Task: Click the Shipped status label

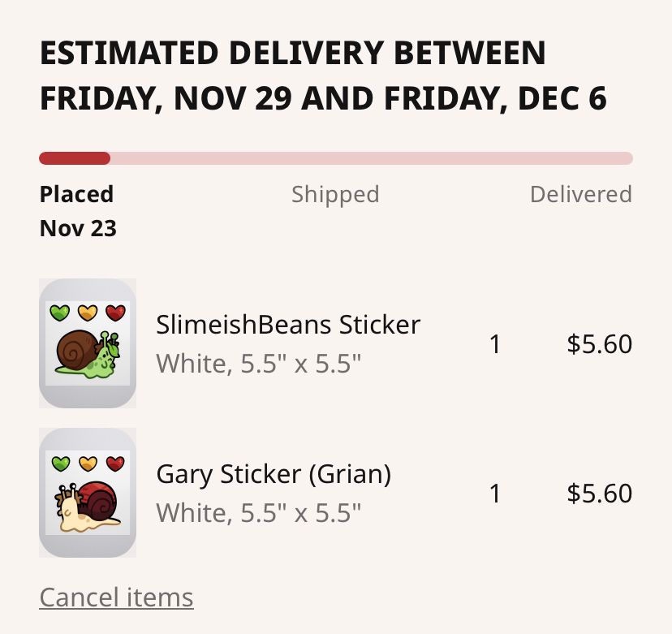Action: click(x=335, y=194)
